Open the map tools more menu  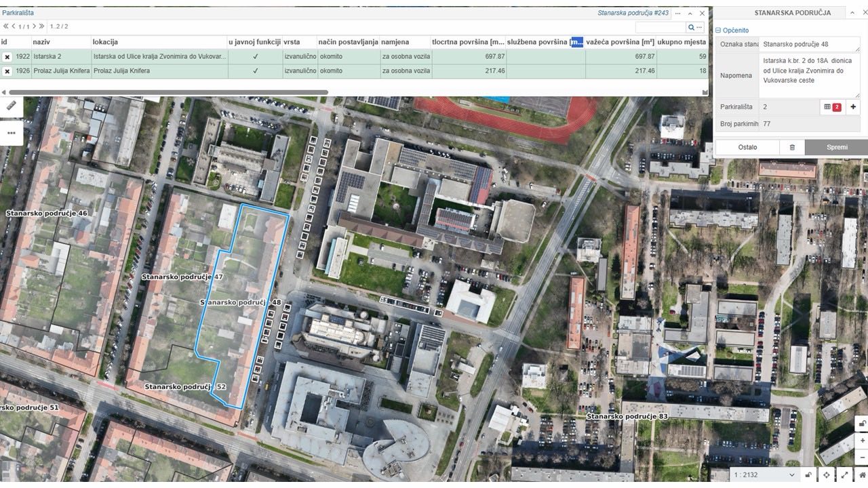(x=11, y=133)
